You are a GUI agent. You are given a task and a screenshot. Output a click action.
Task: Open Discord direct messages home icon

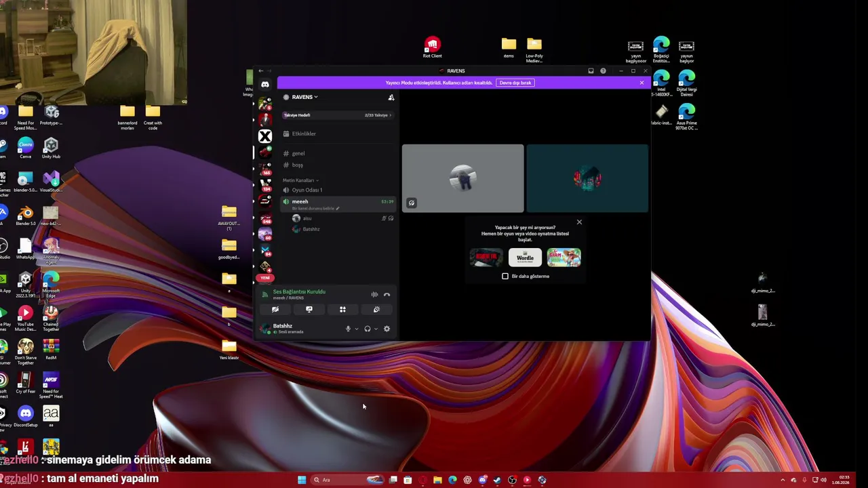tap(265, 85)
